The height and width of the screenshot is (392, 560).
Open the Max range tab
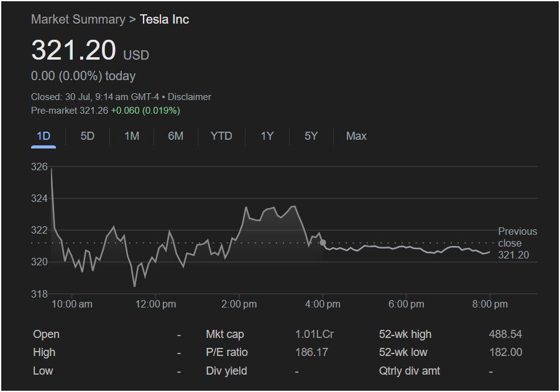356,136
